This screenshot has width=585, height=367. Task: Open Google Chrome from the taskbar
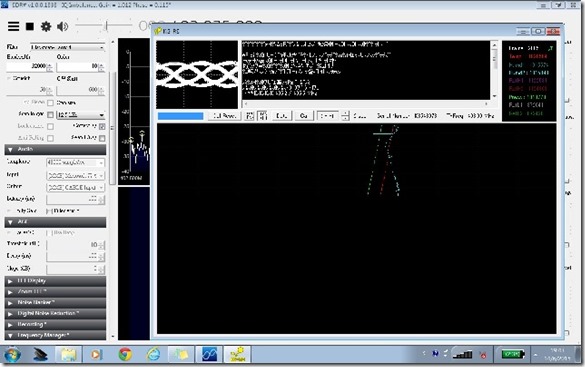pyautogui.click(x=125, y=354)
